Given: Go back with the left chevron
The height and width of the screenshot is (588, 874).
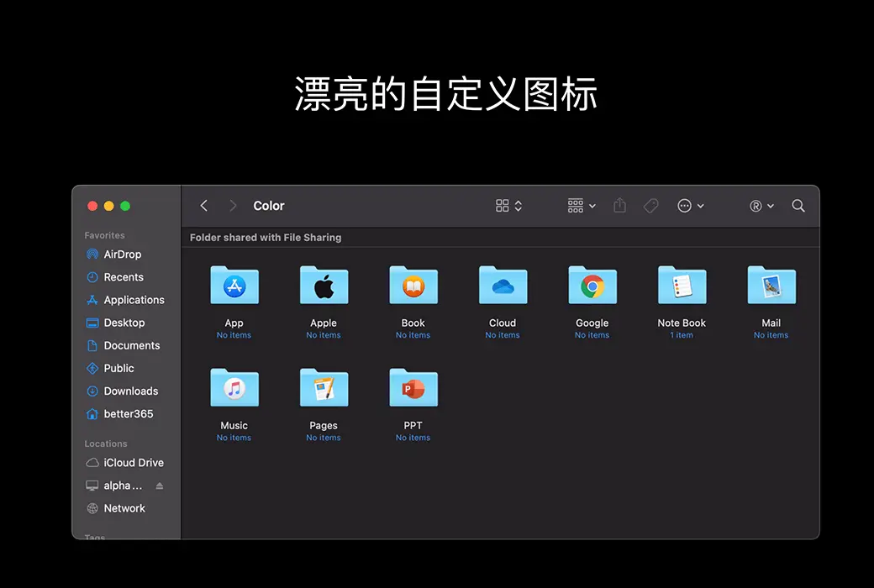Looking at the screenshot, I should (x=204, y=206).
